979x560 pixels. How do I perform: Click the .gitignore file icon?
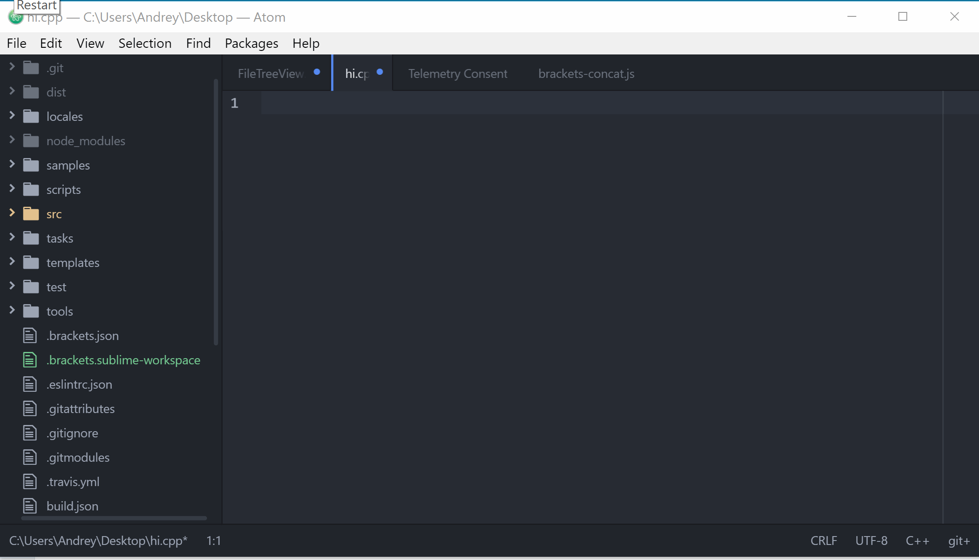tap(30, 433)
